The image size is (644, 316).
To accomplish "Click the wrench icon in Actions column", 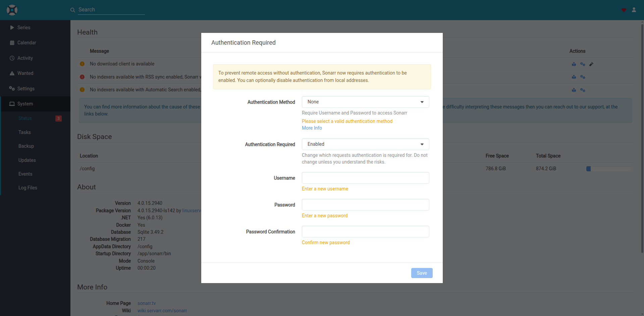I will pyautogui.click(x=591, y=64).
